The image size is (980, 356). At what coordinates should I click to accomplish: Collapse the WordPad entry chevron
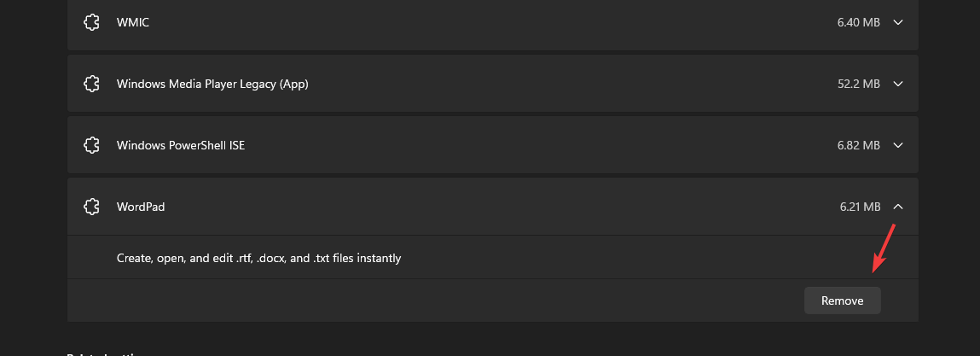pyautogui.click(x=897, y=207)
